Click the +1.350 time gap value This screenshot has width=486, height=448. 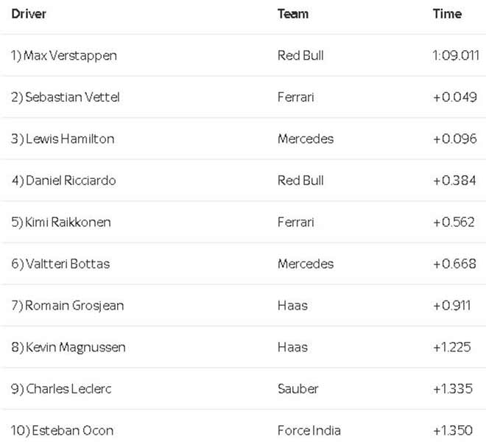point(454,430)
